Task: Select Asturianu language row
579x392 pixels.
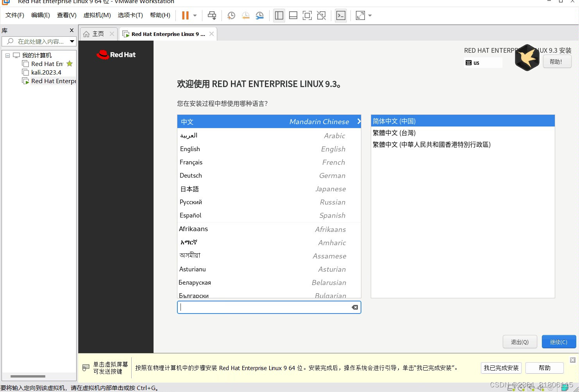Action: pos(269,269)
